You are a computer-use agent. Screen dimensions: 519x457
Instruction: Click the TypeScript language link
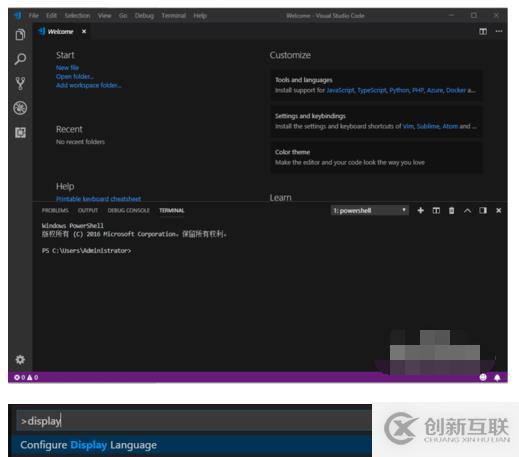point(372,90)
